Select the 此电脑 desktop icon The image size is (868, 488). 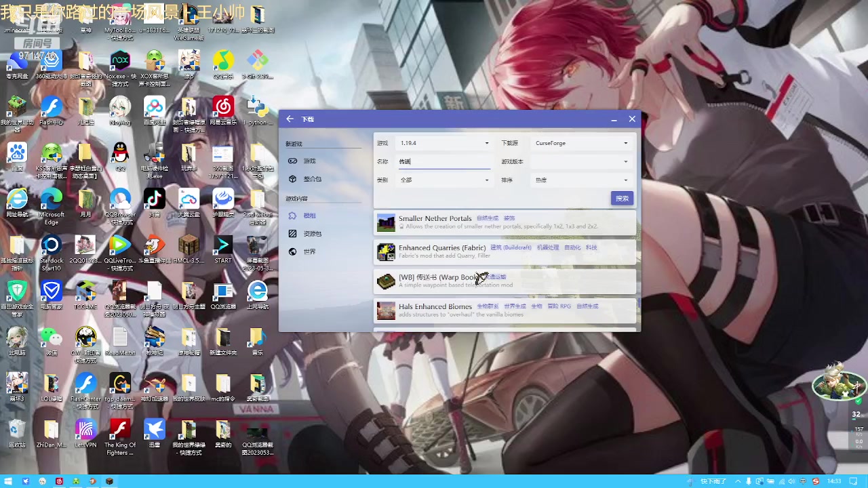(17, 342)
